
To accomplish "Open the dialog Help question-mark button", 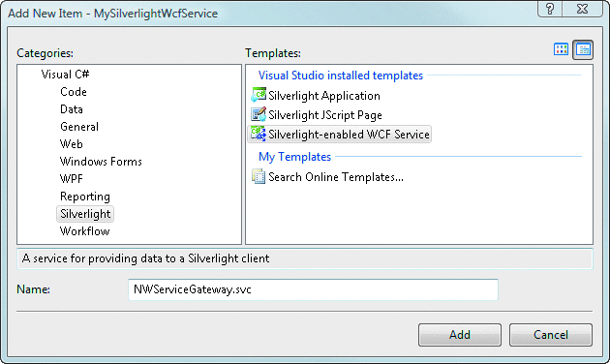I will point(550,9).
